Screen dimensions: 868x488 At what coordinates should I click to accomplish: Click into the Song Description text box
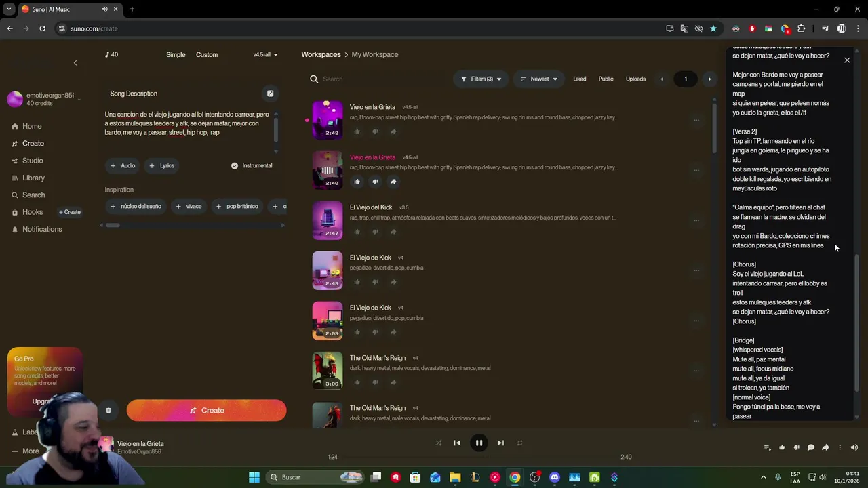[189, 124]
